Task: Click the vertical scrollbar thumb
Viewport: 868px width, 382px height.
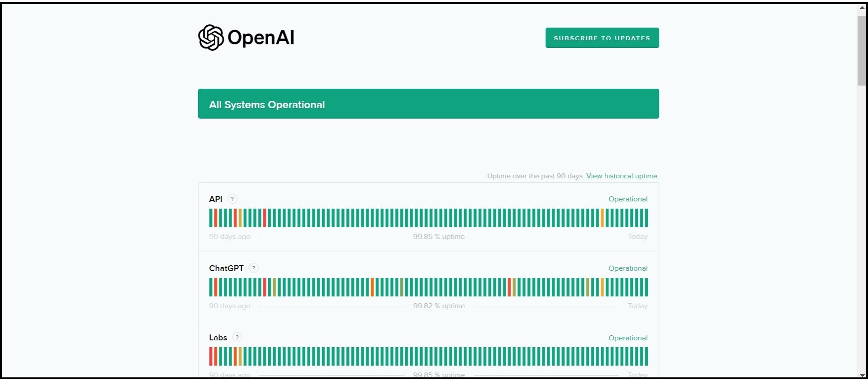Action: [x=862, y=50]
